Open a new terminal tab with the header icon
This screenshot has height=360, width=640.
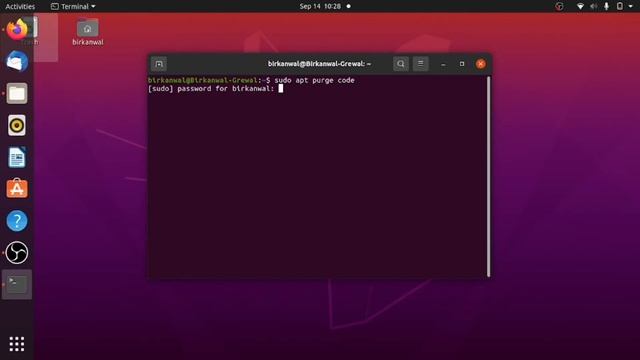click(x=159, y=64)
